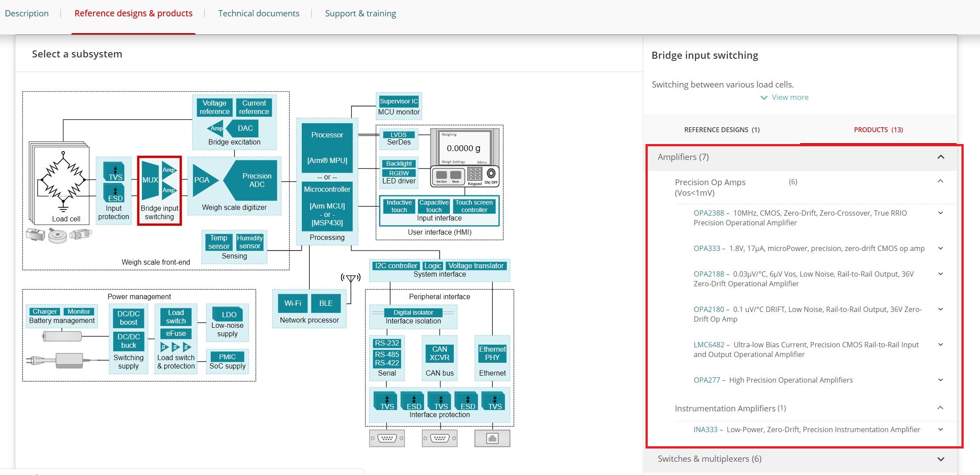Select the Wi-Fi network processor block
This screenshot has height=475, width=980.
tap(292, 303)
